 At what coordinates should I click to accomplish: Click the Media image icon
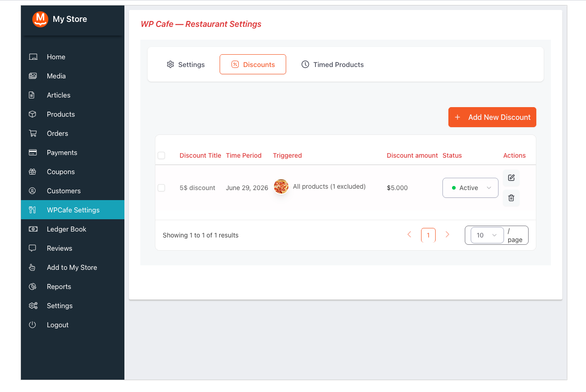[x=33, y=76]
